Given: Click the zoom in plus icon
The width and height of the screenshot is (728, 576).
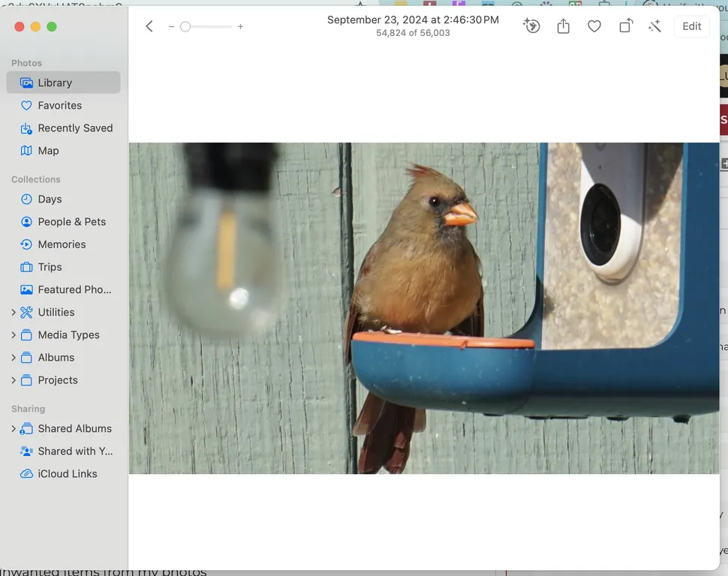Looking at the screenshot, I should click(240, 27).
